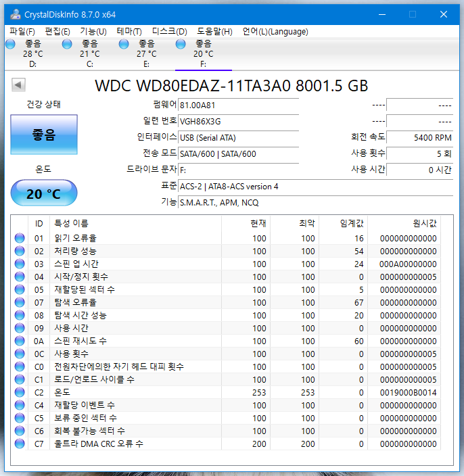This screenshot has width=464, height=476.
Task: Click status orb of attribute 03 스핀 업 시간
Action: 20,264
